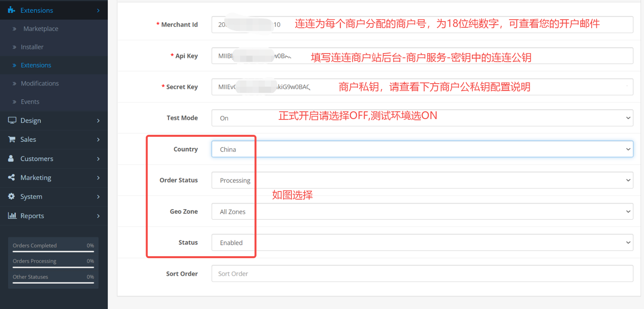Click the Other Statuses progress bar
The width and height of the screenshot is (644, 309).
pyautogui.click(x=53, y=283)
